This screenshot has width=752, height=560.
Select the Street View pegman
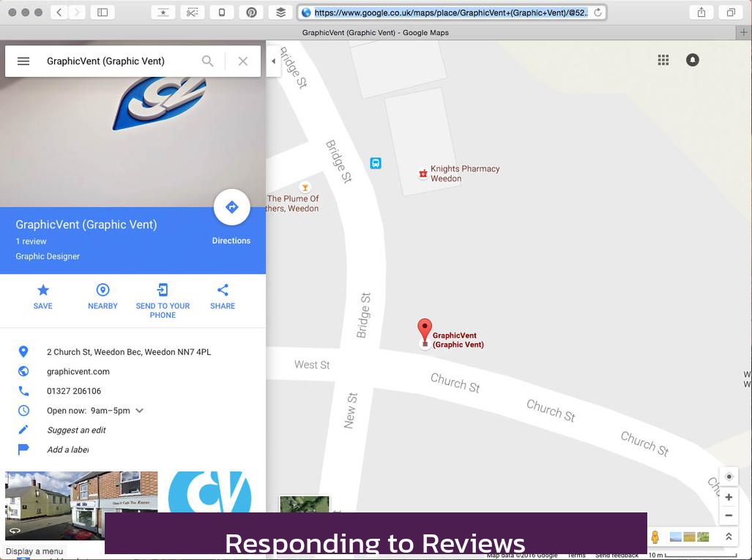[655, 537]
